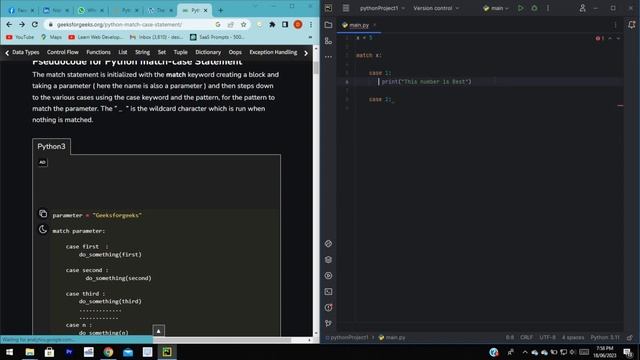The image size is (640, 360).
Task: Open a new Chrome tab
Action: 220,10
